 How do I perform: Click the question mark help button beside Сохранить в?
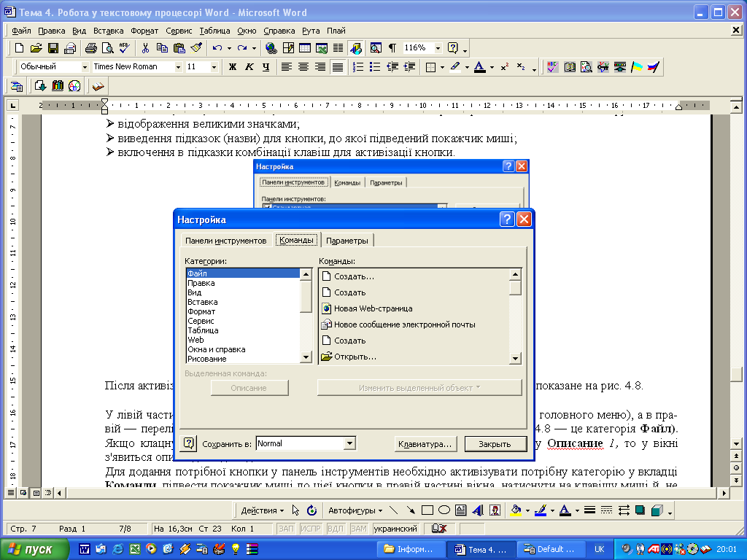189,443
